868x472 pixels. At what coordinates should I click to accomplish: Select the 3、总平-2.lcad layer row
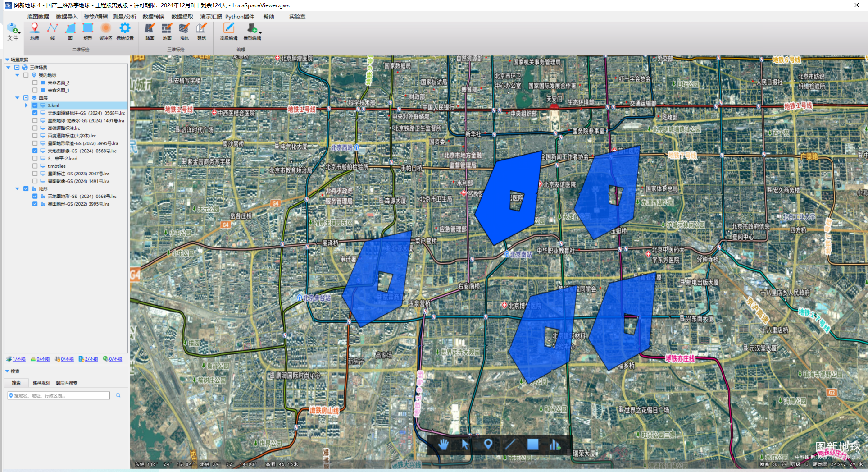point(63,159)
